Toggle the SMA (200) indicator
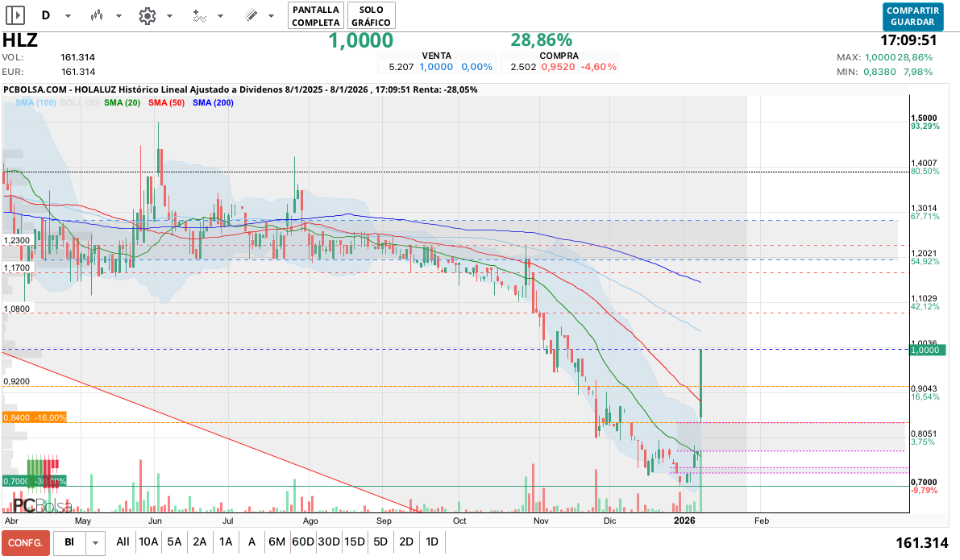Image resolution: width=960 pixels, height=560 pixels. pos(213,103)
